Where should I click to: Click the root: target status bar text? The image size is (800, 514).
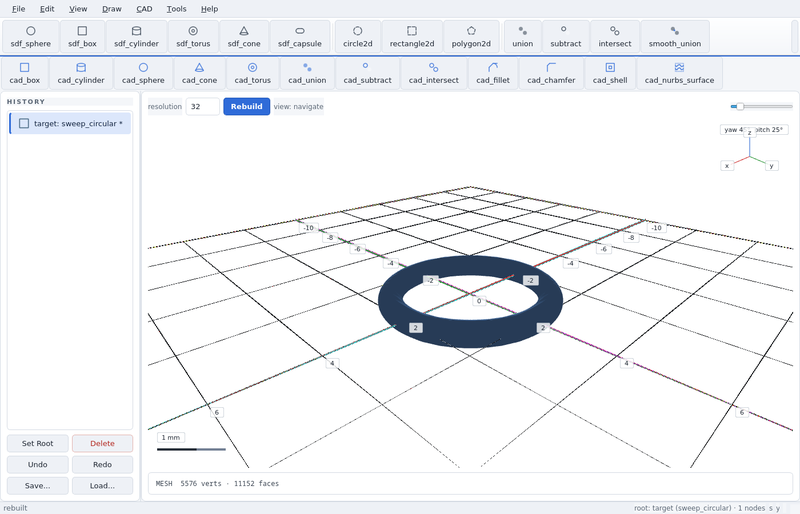tap(699, 508)
